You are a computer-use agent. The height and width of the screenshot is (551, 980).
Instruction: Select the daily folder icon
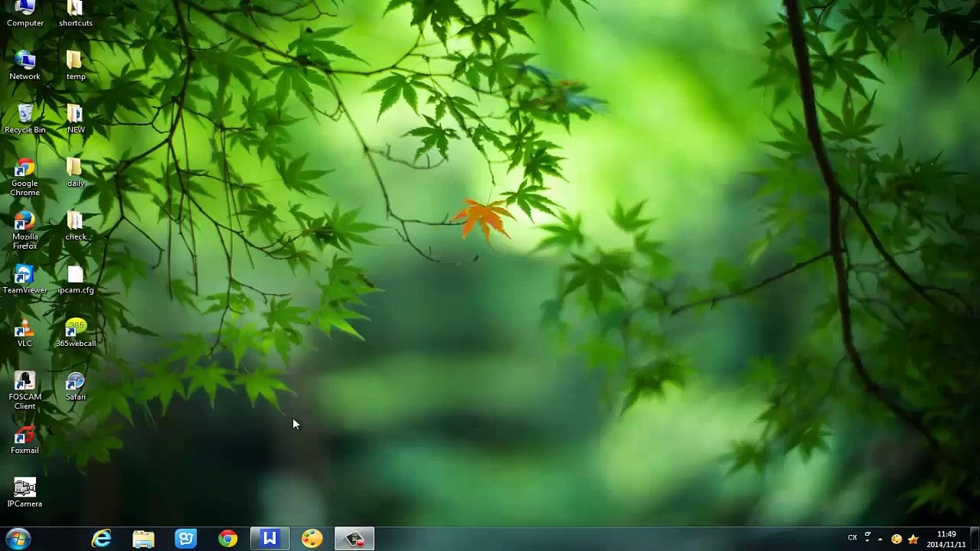coord(76,173)
